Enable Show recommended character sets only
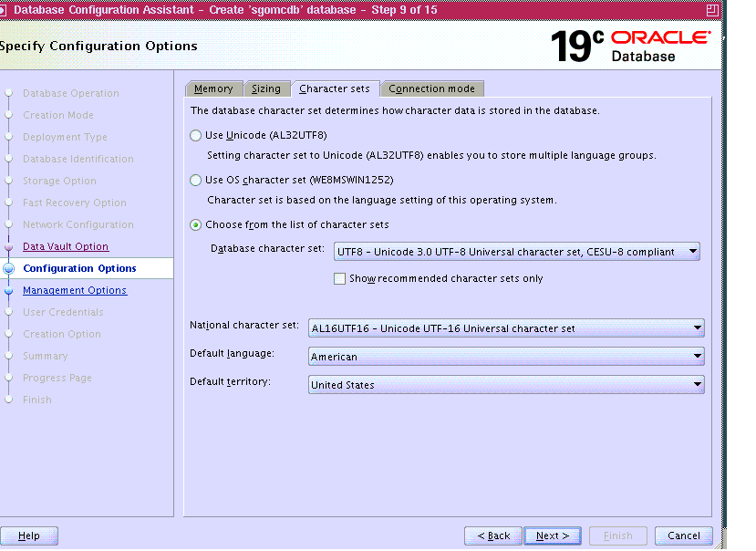Image resolution: width=756 pixels, height=551 pixels. click(340, 279)
